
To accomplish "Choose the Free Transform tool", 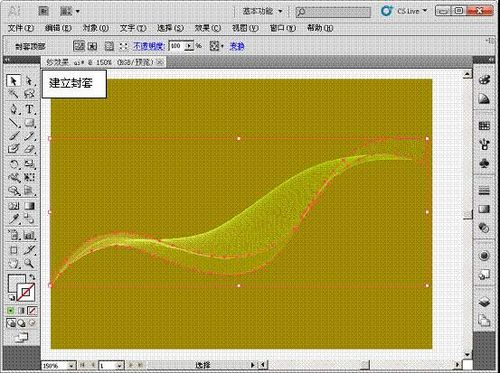I will click(29, 177).
